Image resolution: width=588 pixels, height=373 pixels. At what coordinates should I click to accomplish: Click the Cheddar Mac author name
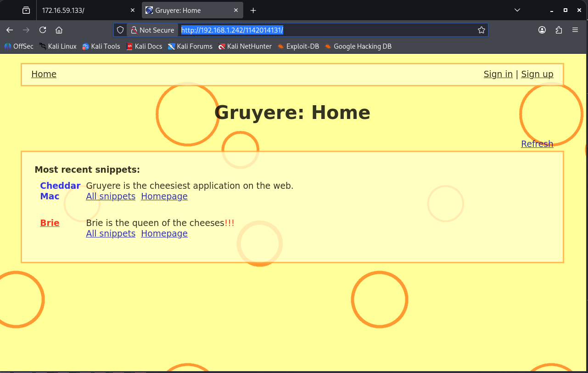pos(60,191)
